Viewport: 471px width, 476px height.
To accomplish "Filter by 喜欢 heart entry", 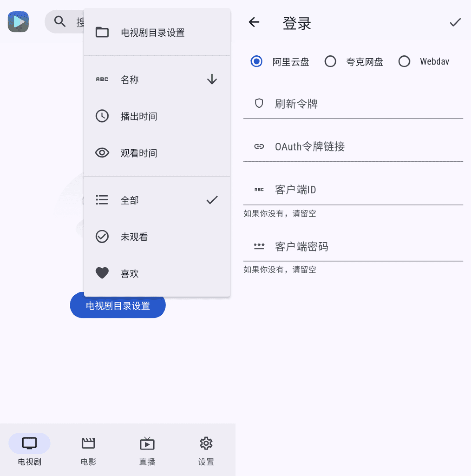I will [157, 273].
